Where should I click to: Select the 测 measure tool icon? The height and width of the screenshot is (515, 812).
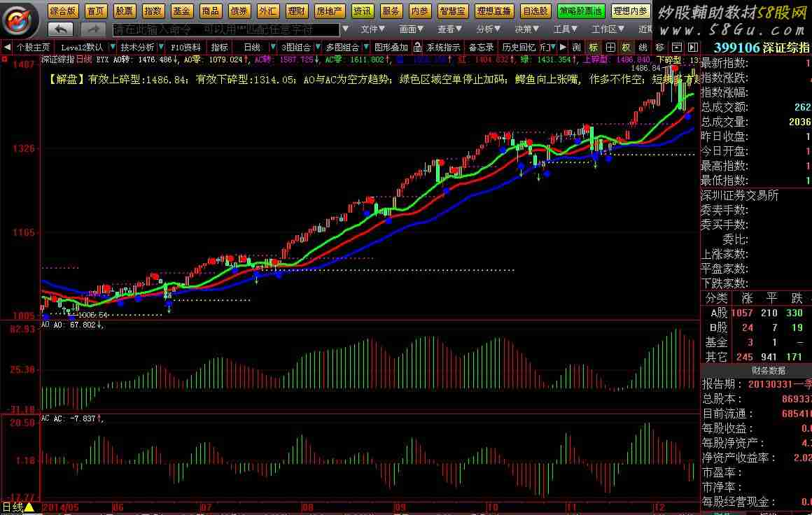[576, 48]
